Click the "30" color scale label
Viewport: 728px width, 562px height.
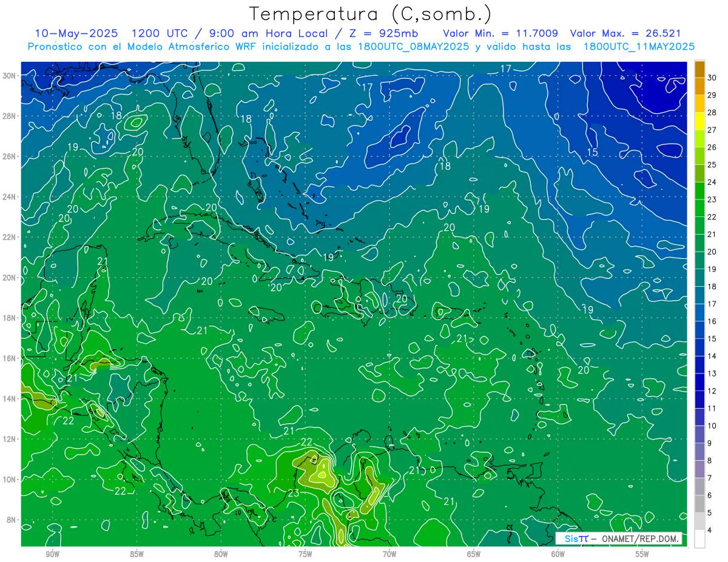click(x=712, y=78)
